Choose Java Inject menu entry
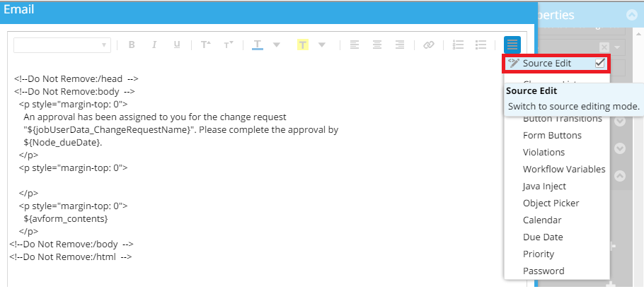Screen dimensions: 644x289 pyautogui.click(x=544, y=186)
